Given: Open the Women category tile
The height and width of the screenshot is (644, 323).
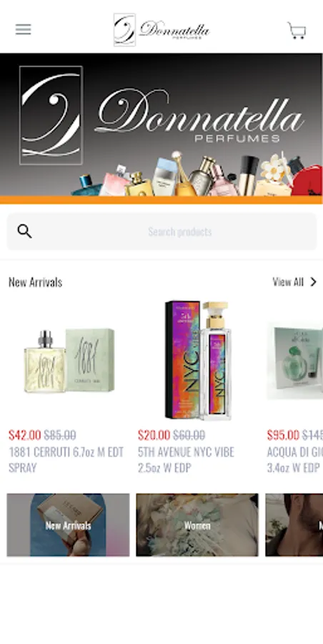Looking at the screenshot, I should [197, 525].
